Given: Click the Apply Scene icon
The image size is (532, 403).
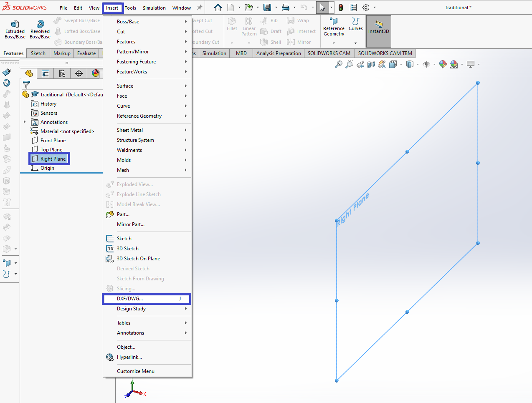Looking at the screenshot, I should [453, 64].
